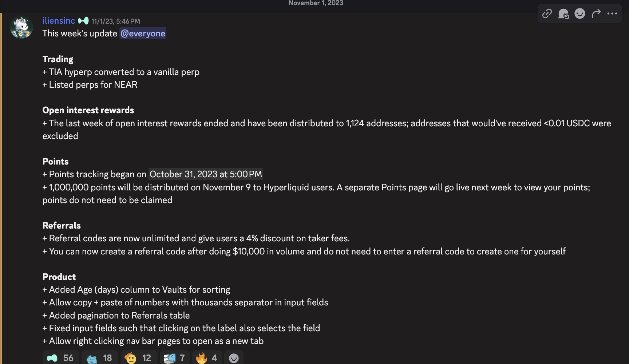This screenshot has width=629, height=364.
Task: Copy the message link via chain icon
Action: 547,13
